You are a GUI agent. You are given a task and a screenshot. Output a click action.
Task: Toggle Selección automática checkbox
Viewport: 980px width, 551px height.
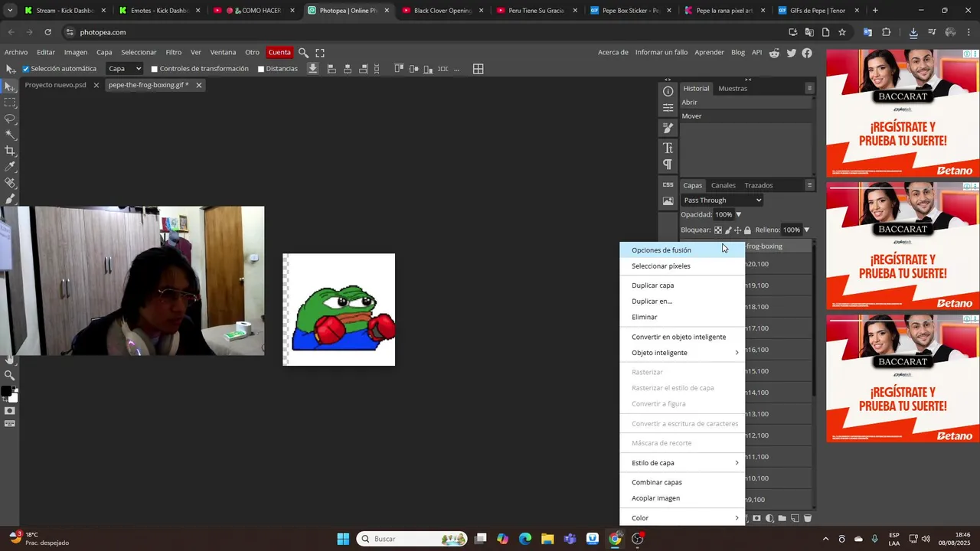click(x=25, y=69)
